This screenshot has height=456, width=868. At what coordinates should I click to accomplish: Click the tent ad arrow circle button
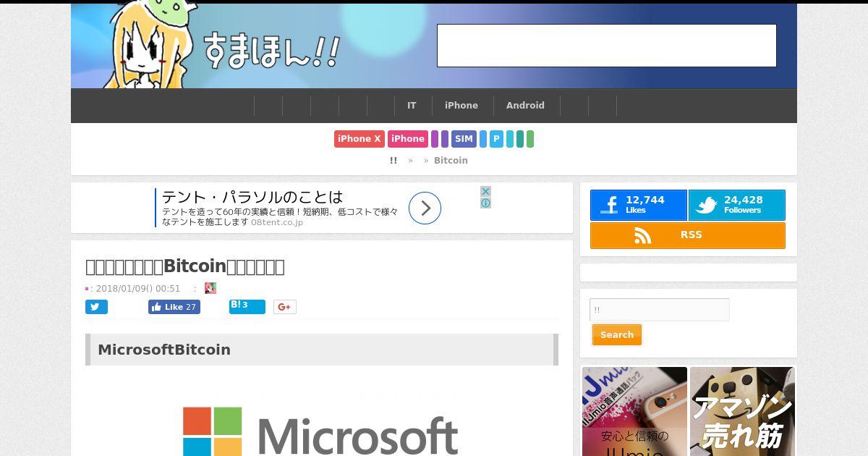(x=425, y=208)
